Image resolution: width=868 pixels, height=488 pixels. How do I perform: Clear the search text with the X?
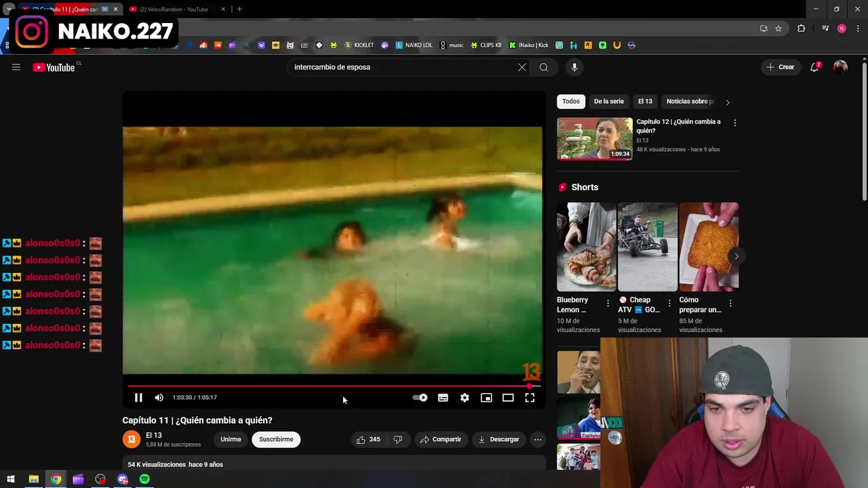(x=522, y=67)
